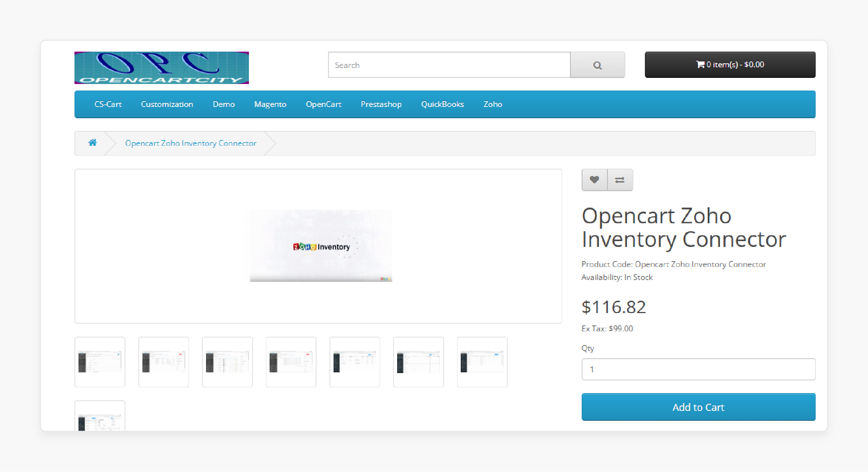Open the cart 0 item(s) - $0.00 button

[730, 65]
